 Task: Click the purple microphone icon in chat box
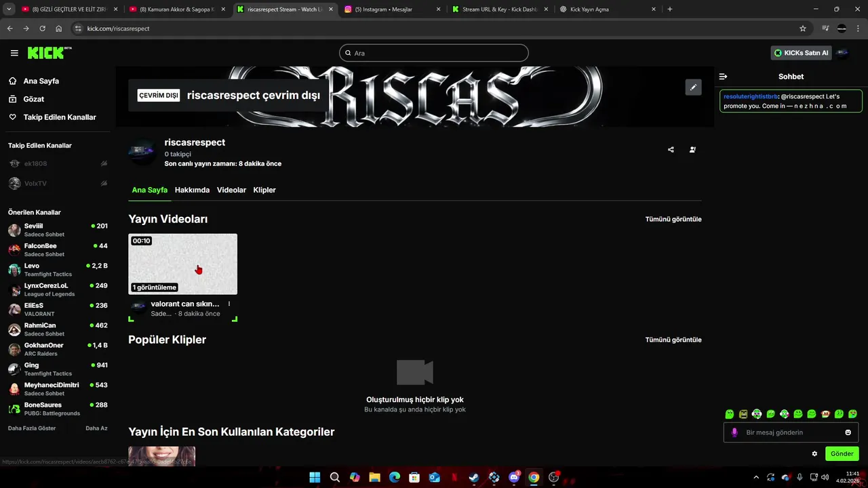point(734,432)
